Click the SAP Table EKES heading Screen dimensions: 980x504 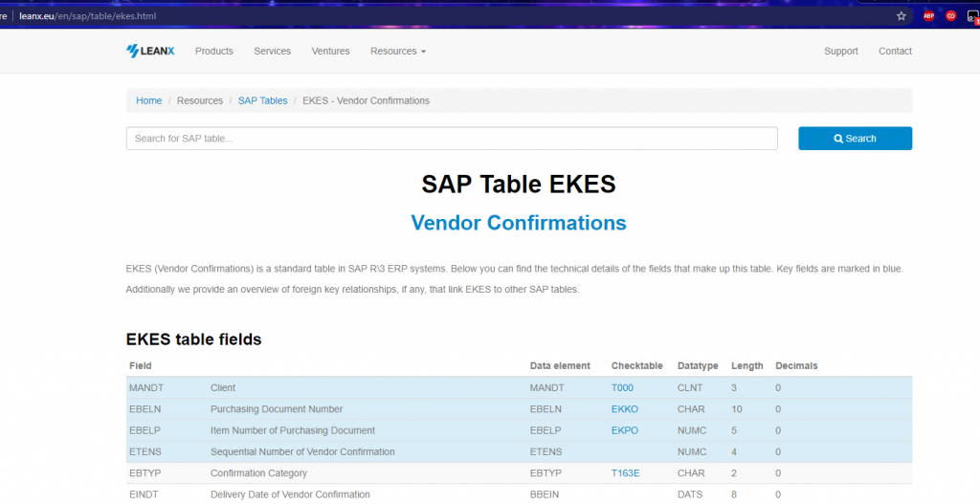pyautogui.click(x=518, y=185)
